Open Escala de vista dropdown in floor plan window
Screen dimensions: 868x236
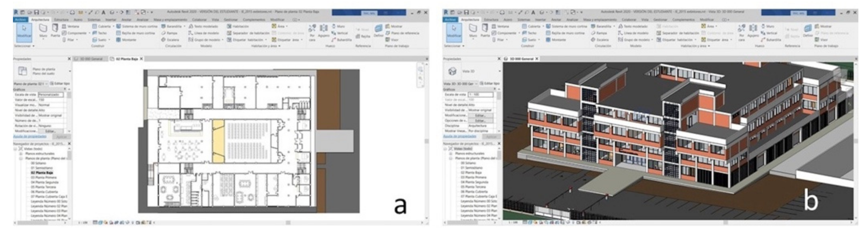tap(50, 95)
